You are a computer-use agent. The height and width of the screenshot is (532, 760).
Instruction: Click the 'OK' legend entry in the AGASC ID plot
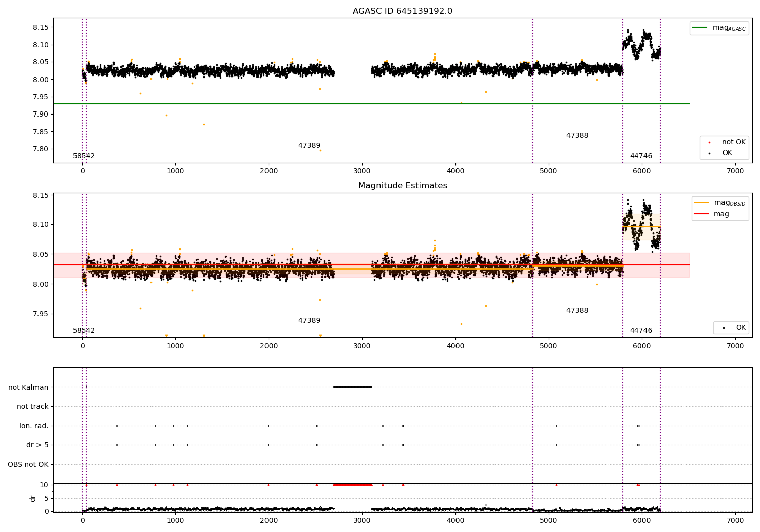click(x=727, y=153)
